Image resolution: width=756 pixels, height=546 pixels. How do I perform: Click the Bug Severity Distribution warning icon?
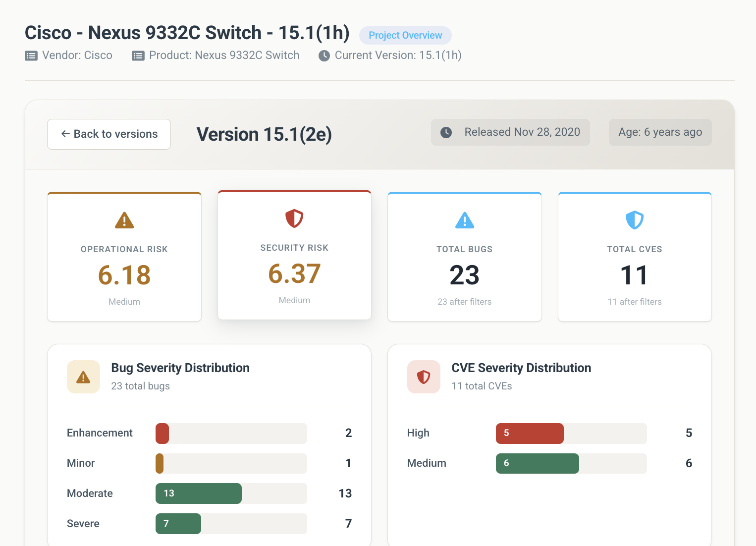(83, 377)
